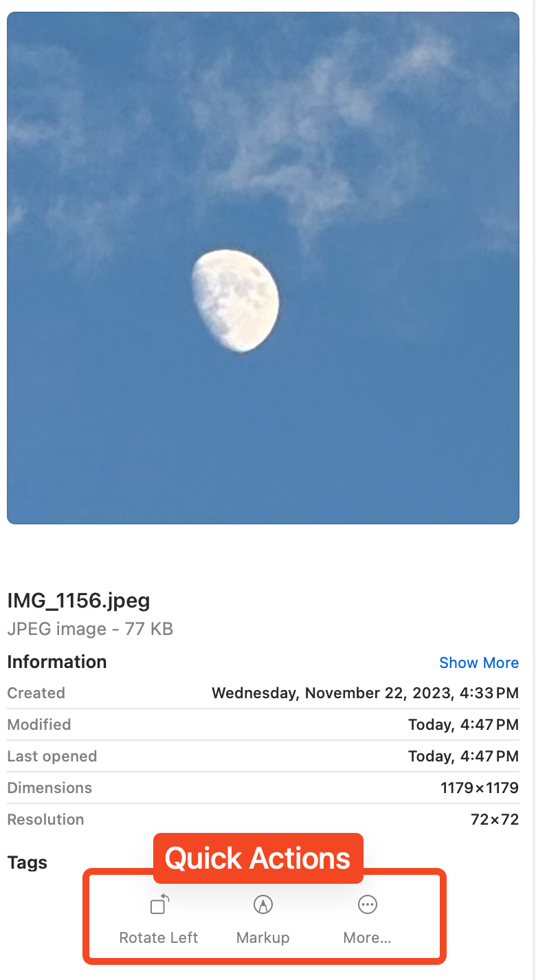Expand details with Show More
Screen dimensions: 536x980
479,662
